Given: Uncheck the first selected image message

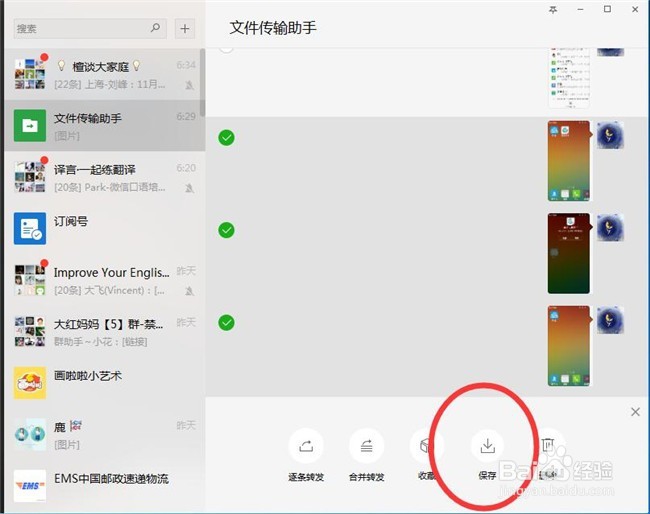Looking at the screenshot, I should pyautogui.click(x=226, y=138).
